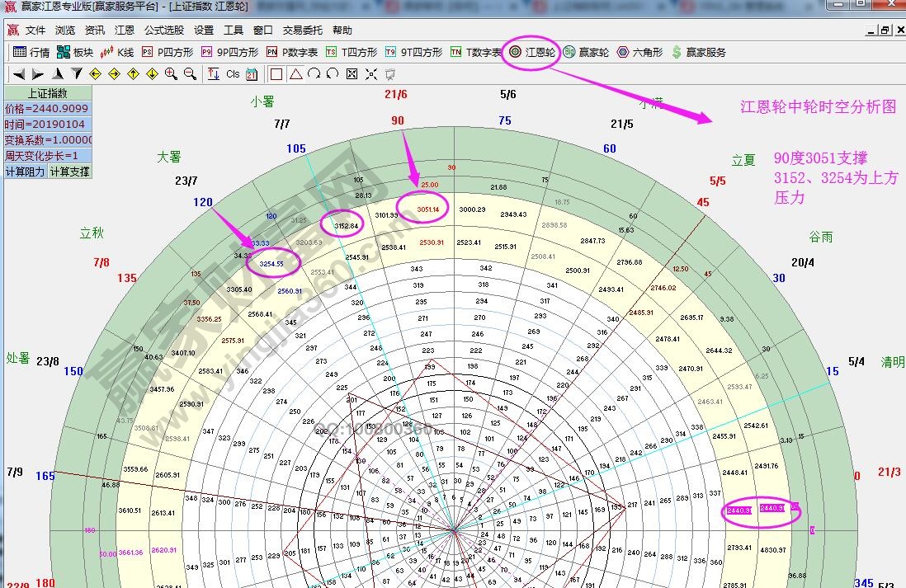Open the 江恩 menu

124,30
